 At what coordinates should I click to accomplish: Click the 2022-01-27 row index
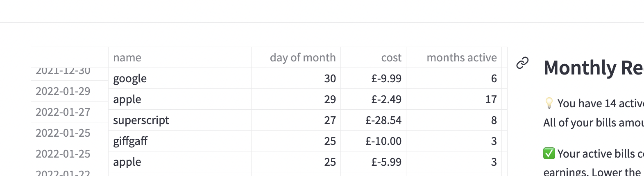pyautogui.click(x=70, y=112)
